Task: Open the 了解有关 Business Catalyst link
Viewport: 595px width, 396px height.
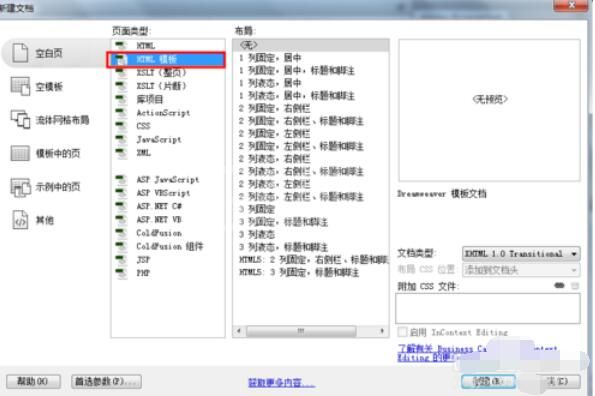Action: (x=477, y=353)
